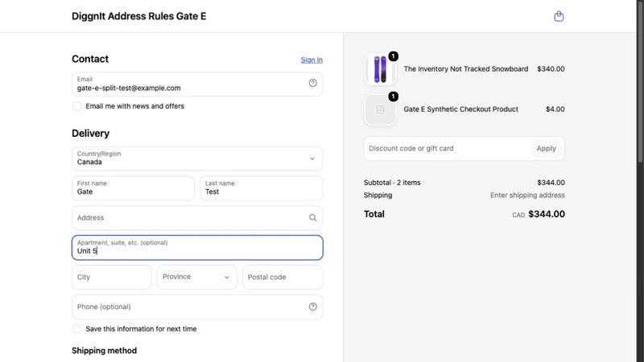Open the snowboard product thumbnail
The height and width of the screenshot is (362, 644).
click(380, 69)
